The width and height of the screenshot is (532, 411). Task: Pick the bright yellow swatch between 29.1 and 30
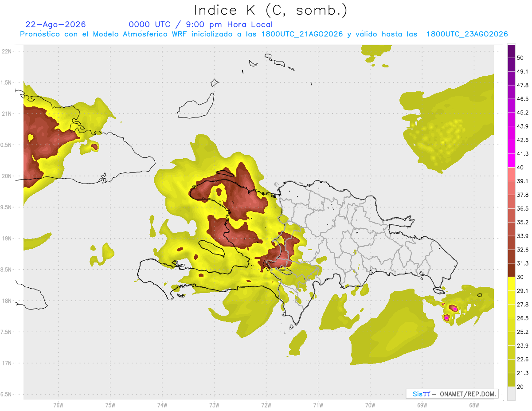coord(511,284)
